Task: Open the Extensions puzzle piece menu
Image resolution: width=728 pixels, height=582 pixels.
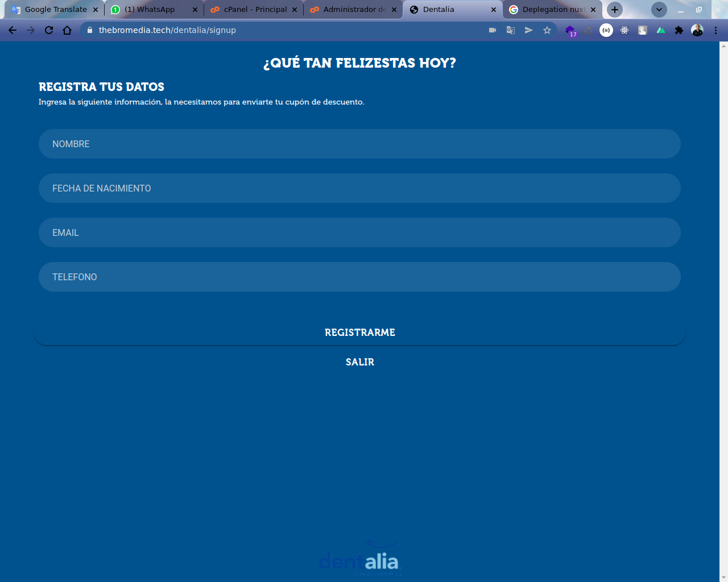Action: [679, 30]
